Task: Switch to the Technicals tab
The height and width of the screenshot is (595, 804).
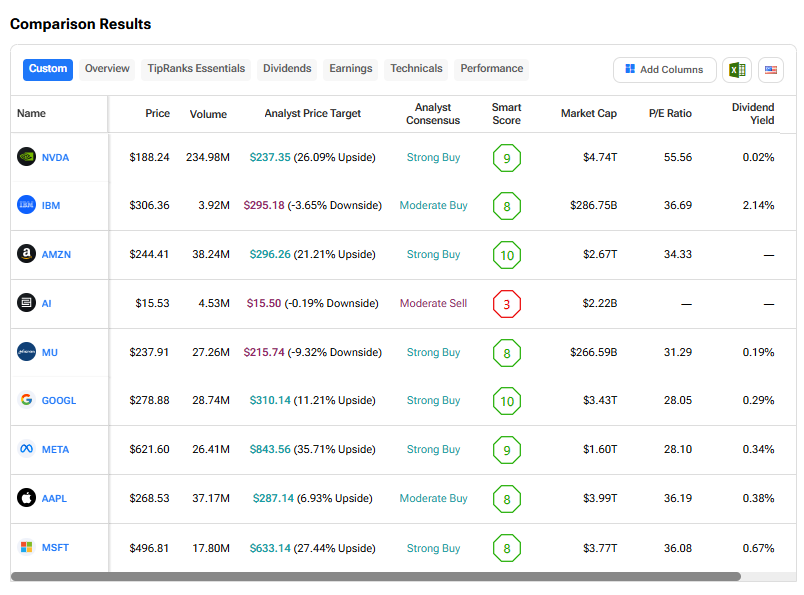Action: (x=416, y=69)
